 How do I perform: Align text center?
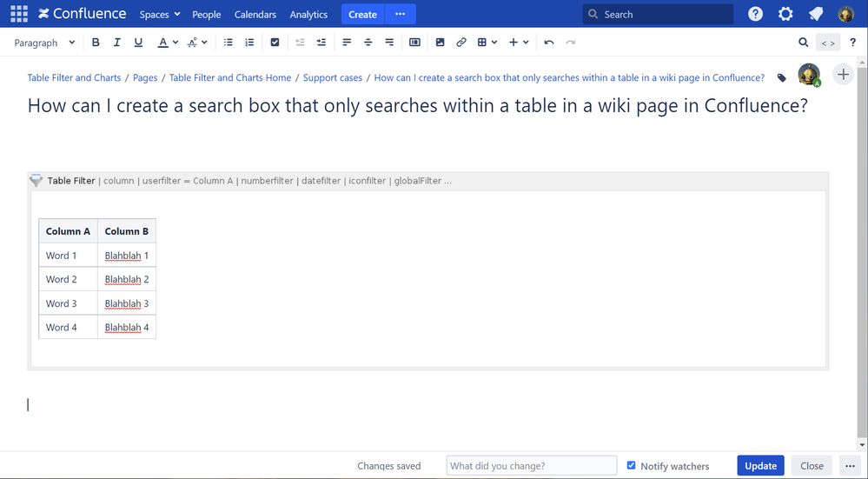(368, 42)
